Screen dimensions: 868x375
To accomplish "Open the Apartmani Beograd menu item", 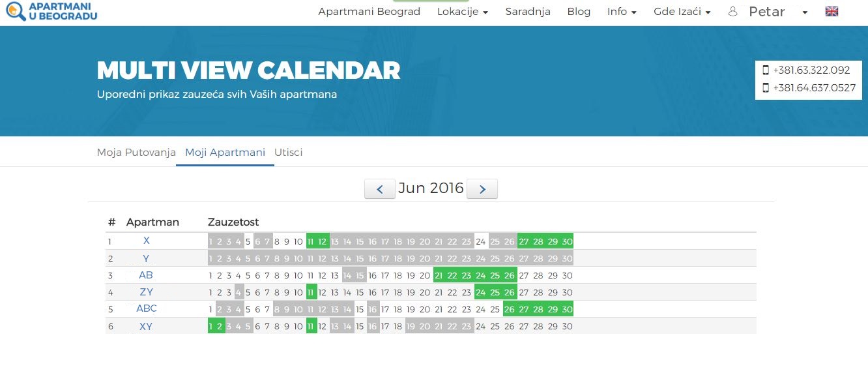I will (x=369, y=12).
